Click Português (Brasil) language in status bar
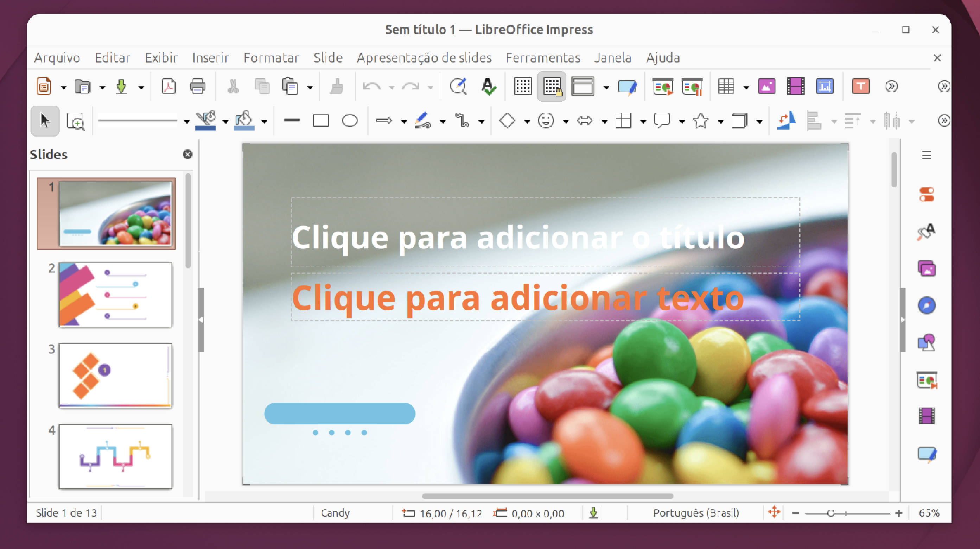Image resolution: width=980 pixels, height=549 pixels. point(696,513)
